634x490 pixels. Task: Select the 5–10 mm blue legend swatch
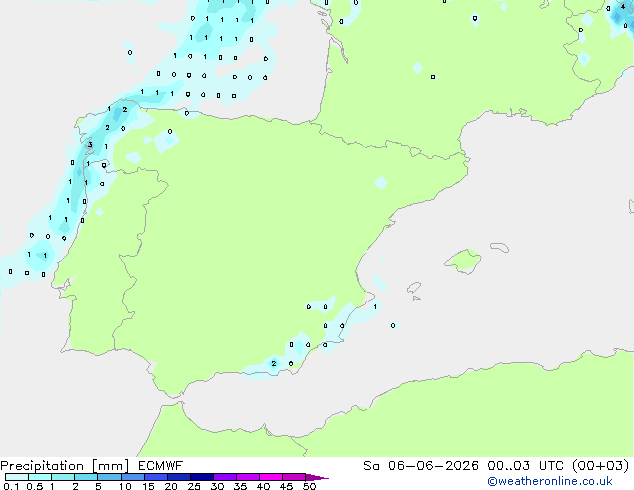[109, 477]
